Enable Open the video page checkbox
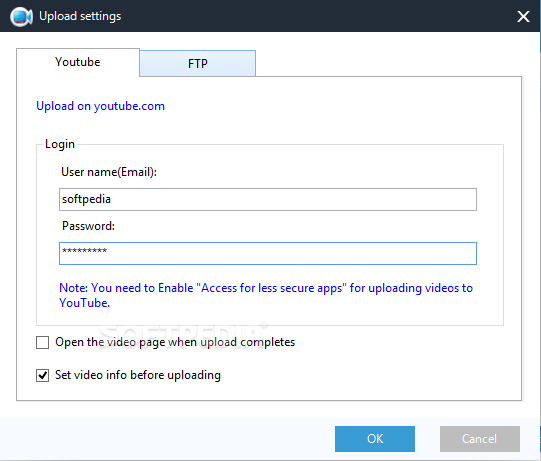Image resolution: width=541 pixels, height=461 pixels. tap(42, 343)
